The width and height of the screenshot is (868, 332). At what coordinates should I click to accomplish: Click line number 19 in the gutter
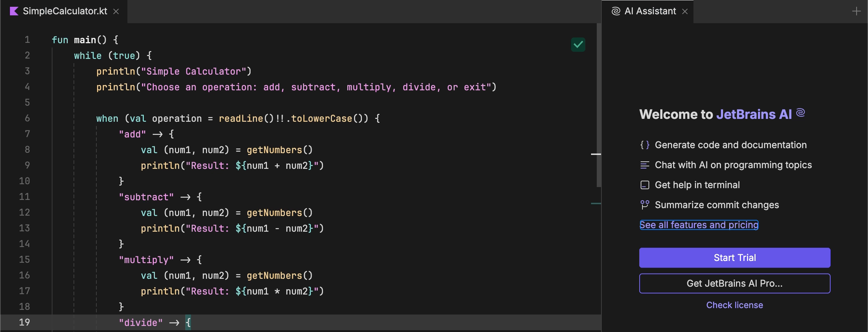(25, 322)
